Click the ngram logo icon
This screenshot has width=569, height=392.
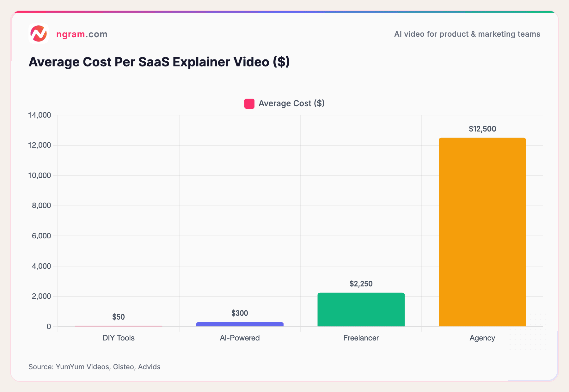pos(39,34)
